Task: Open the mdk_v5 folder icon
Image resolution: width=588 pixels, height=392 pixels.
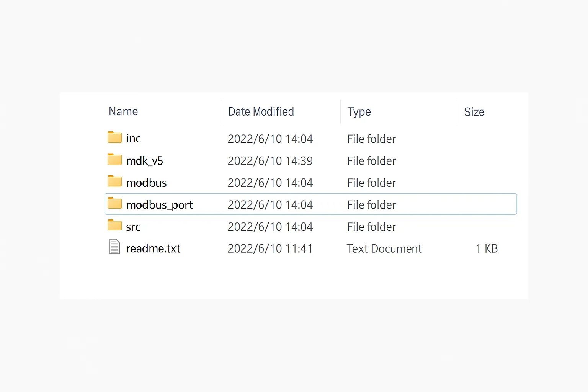Action: [x=114, y=160]
